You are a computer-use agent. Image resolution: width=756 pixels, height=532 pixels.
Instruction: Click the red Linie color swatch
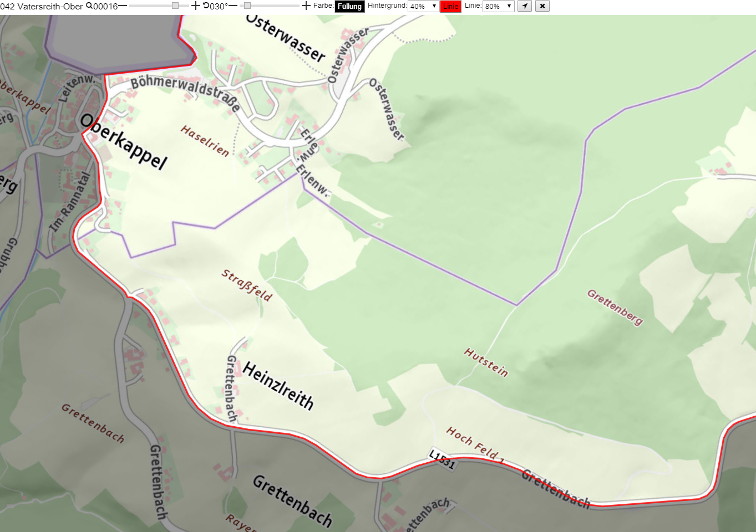pyautogui.click(x=450, y=6)
